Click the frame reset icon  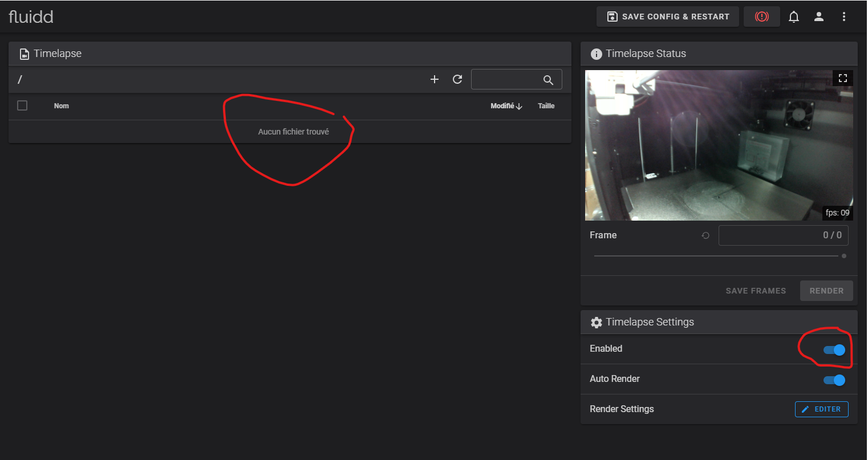[x=705, y=235]
